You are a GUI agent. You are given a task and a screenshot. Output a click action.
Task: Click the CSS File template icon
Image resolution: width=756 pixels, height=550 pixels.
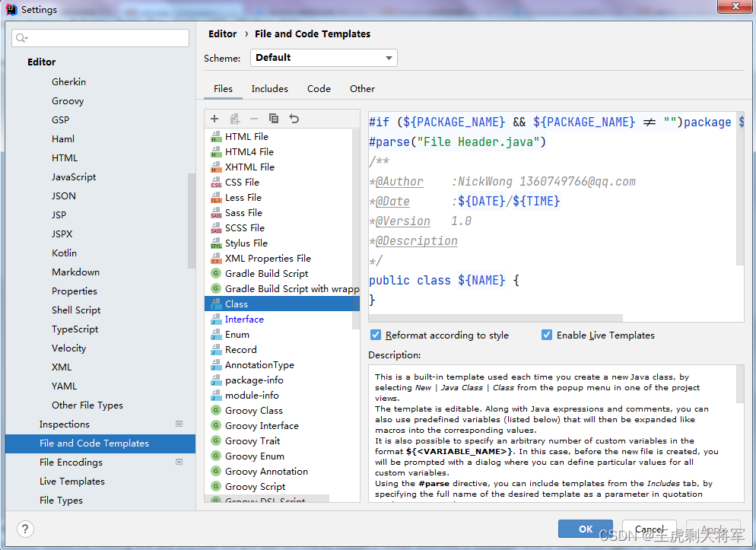(216, 183)
